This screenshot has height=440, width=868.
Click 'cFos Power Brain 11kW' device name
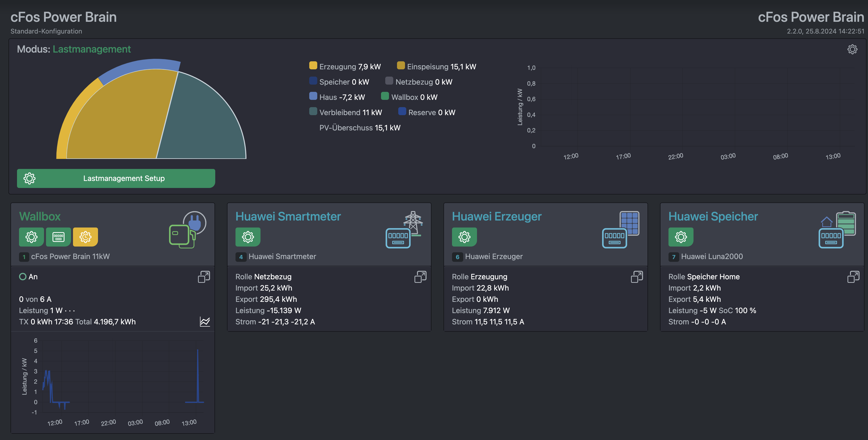(x=70, y=257)
